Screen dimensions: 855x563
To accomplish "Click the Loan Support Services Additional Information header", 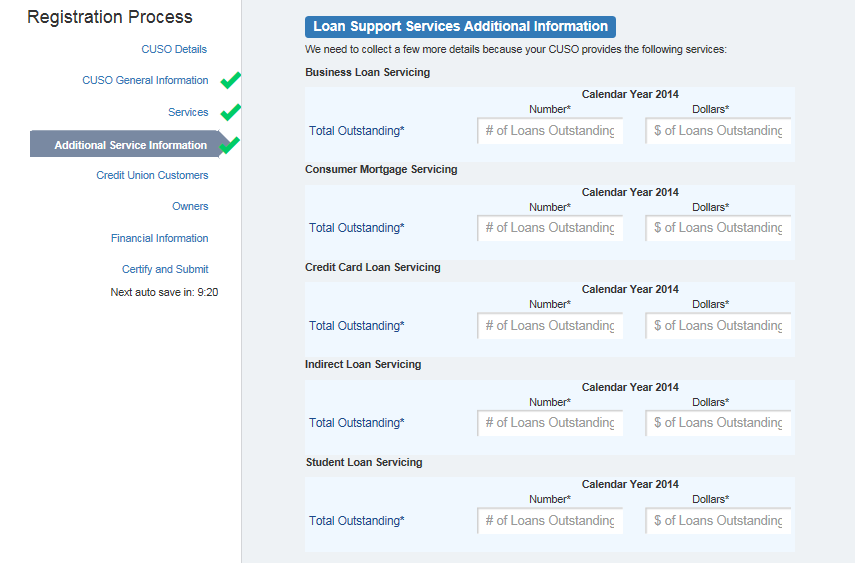I will click(460, 27).
